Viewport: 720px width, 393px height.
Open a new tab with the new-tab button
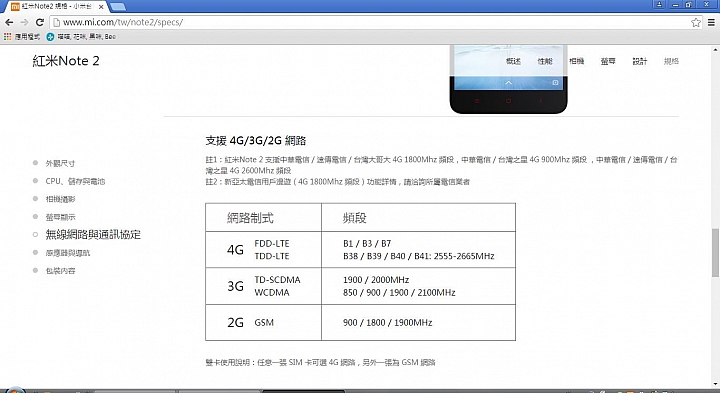[x=118, y=6]
